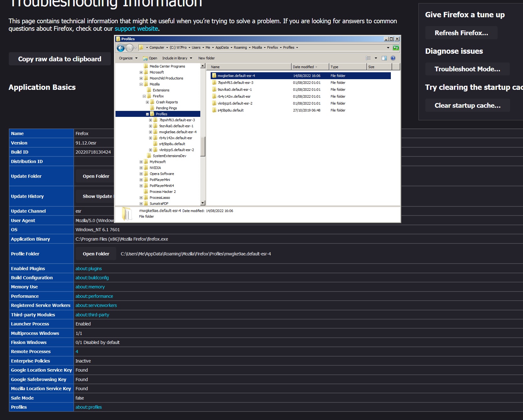Select Extensions folder in the tree
523x420 pixels.
coord(161,90)
